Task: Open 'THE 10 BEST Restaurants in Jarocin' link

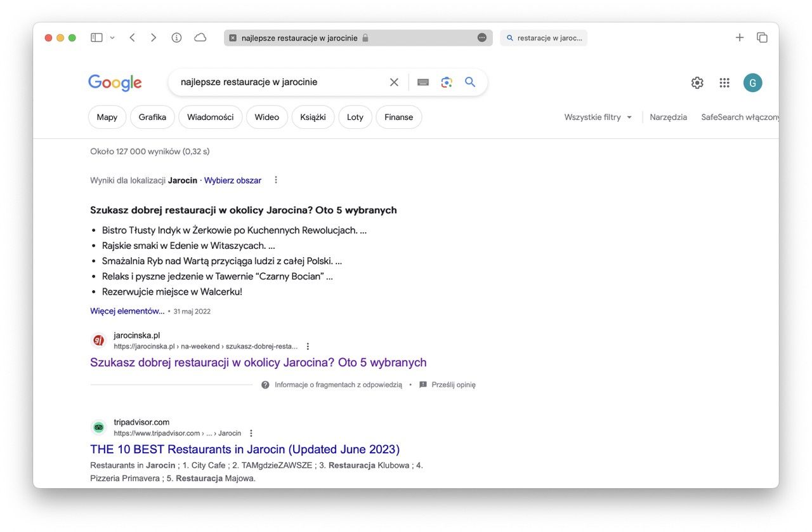Action: (245, 449)
